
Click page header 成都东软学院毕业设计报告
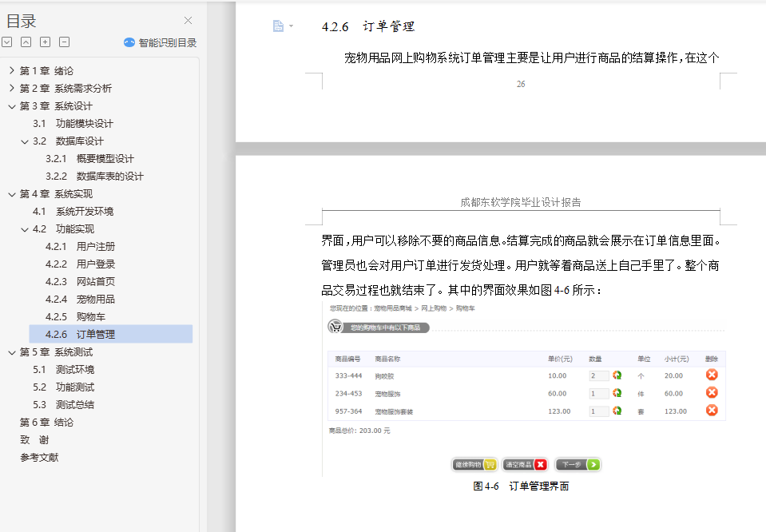pos(521,202)
